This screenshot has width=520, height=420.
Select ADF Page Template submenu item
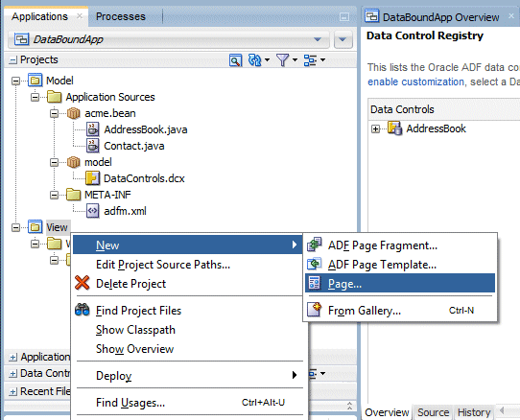400,265
